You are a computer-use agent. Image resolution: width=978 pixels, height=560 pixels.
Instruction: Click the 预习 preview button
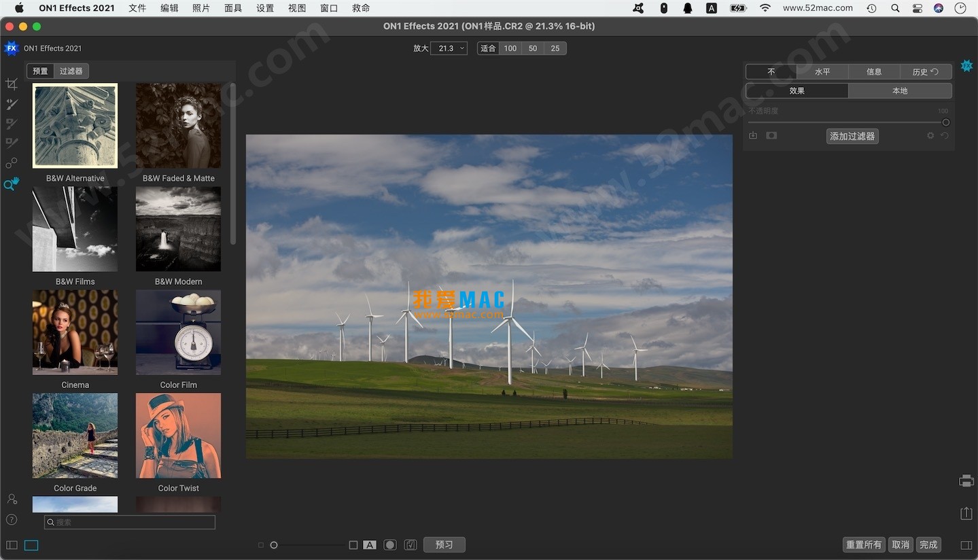444,545
